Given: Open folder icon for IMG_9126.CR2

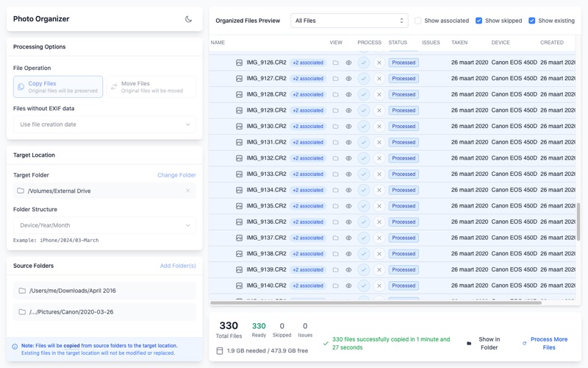Looking at the screenshot, I should 336,63.
